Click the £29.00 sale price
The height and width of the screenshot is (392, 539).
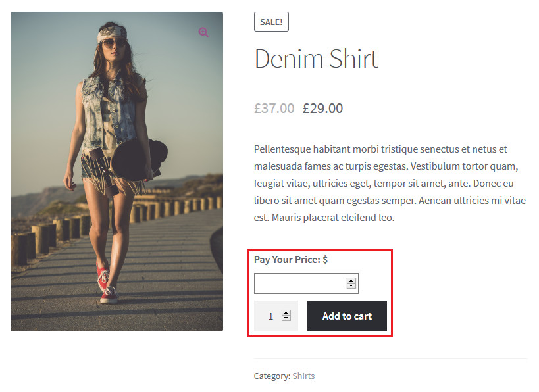pyautogui.click(x=322, y=109)
